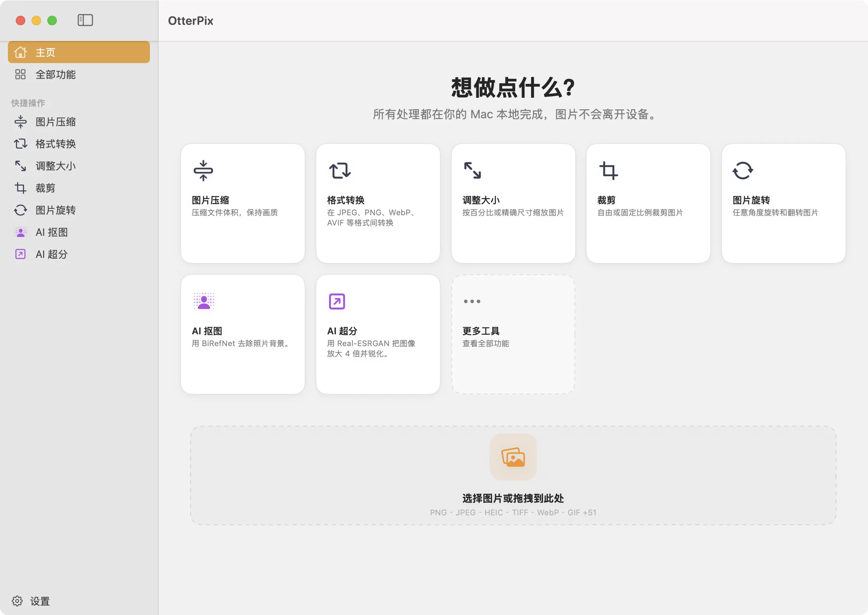The image size is (868, 615).
Task: Click the person cutout icon beside sidebar AI 抠图
Action: click(x=21, y=232)
